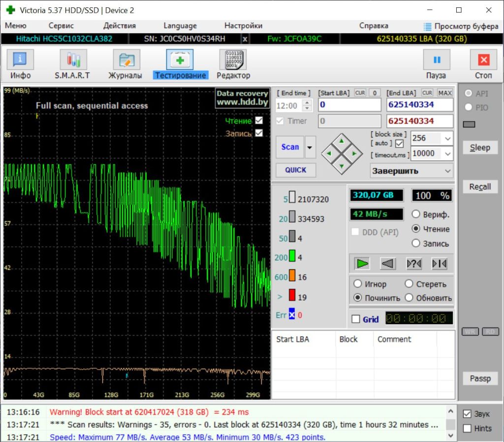
Task: Select the random access scan mode icon
Action: coord(413,264)
